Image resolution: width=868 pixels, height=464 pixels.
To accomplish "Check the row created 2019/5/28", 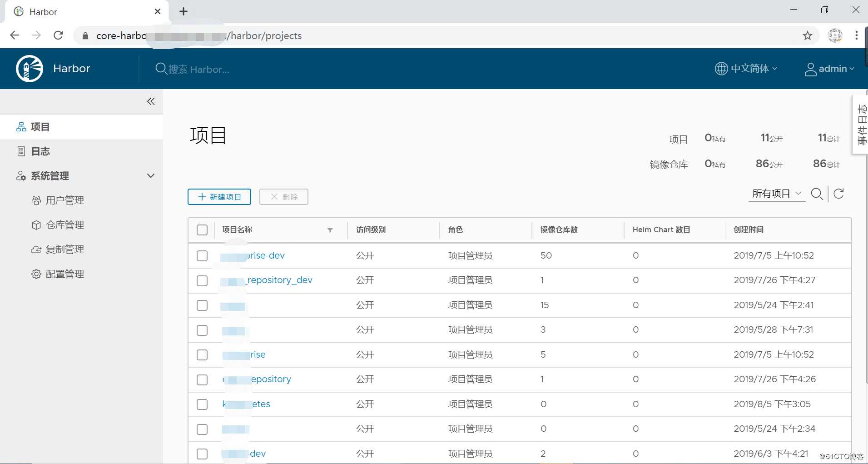I will (x=202, y=330).
